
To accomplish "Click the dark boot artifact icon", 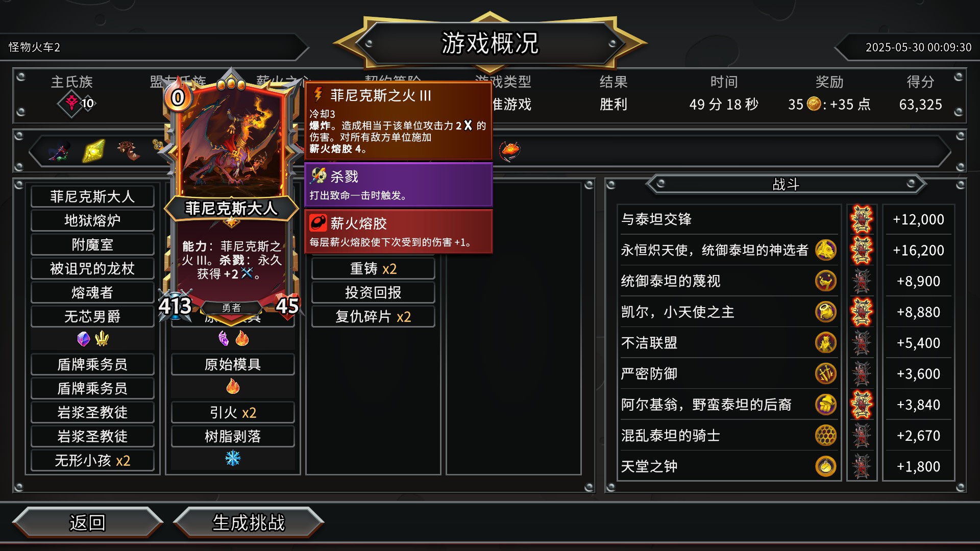I will click(x=60, y=151).
